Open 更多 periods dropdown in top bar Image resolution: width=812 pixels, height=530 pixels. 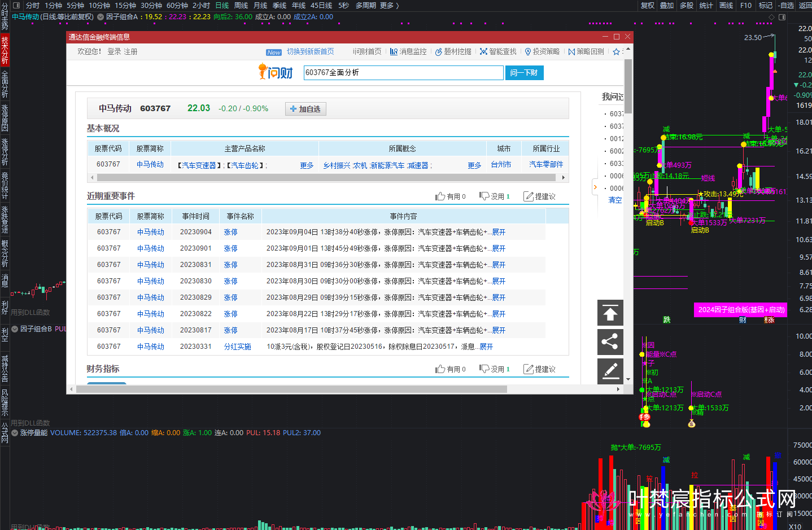[x=390, y=5]
